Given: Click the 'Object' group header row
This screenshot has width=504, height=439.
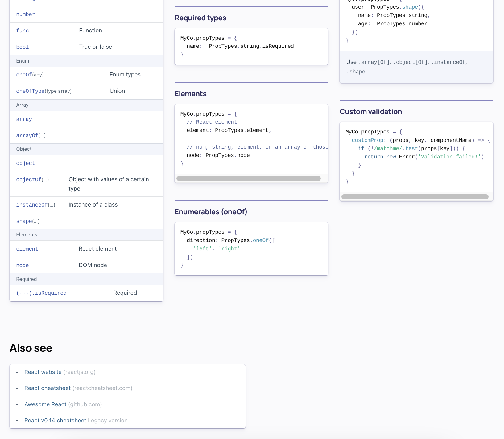Looking at the screenshot, I should [86, 149].
